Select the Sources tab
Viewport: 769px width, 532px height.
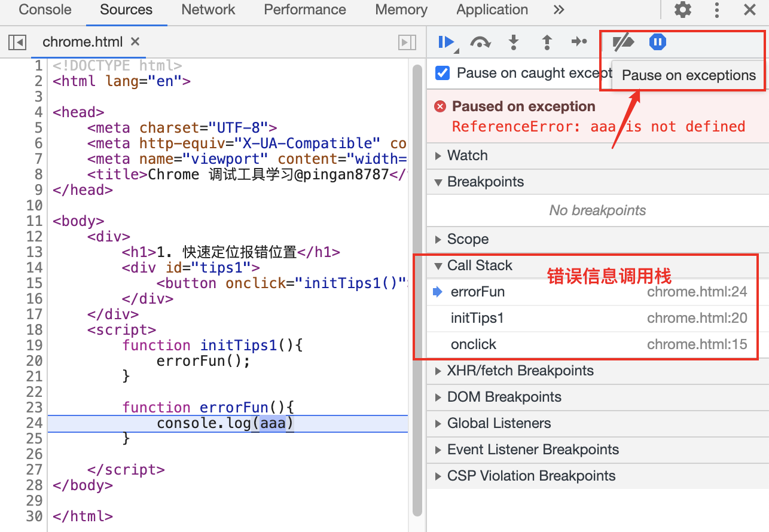point(126,10)
